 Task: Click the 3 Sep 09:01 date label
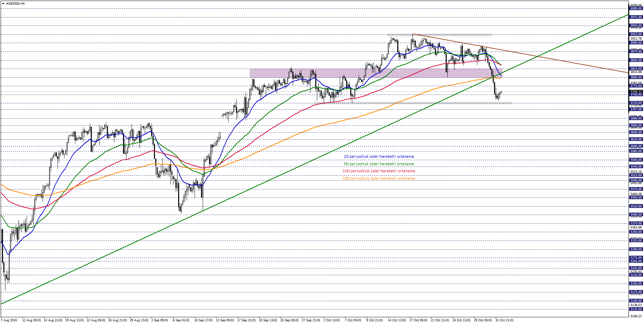click(160, 320)
